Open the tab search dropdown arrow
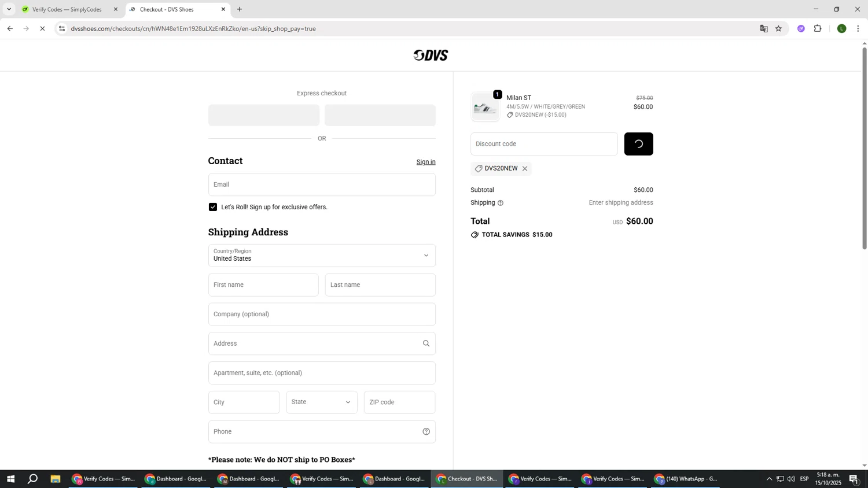 [9, 9]
